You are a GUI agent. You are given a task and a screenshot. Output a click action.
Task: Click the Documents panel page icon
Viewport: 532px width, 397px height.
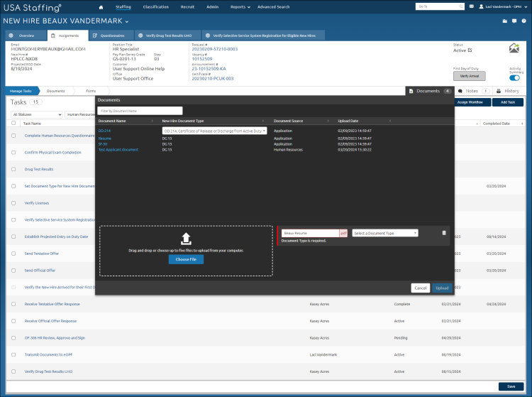pyautogui.click(x=411, y=91)
